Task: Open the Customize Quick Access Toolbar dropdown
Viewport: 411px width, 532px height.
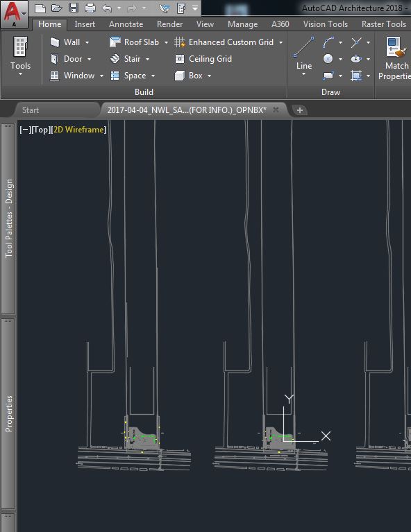Action: pyautogui.click(x=195, y=8)
